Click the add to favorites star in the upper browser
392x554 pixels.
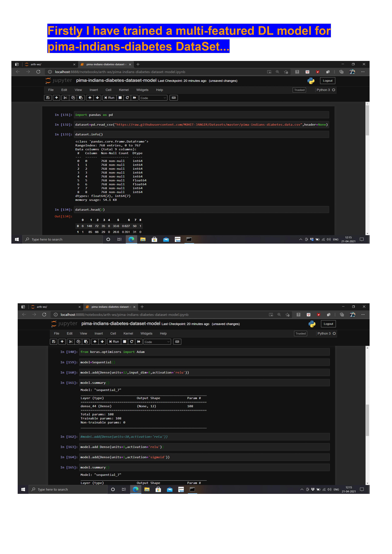(286, 72)
